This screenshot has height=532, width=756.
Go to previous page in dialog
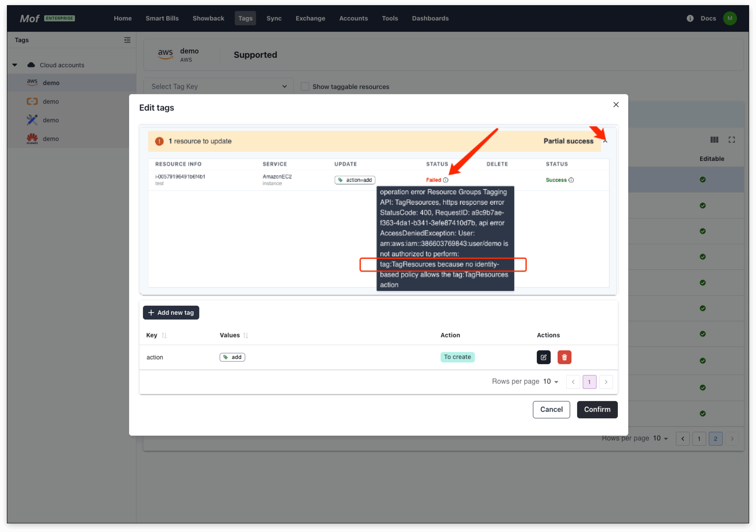point(573,382)
